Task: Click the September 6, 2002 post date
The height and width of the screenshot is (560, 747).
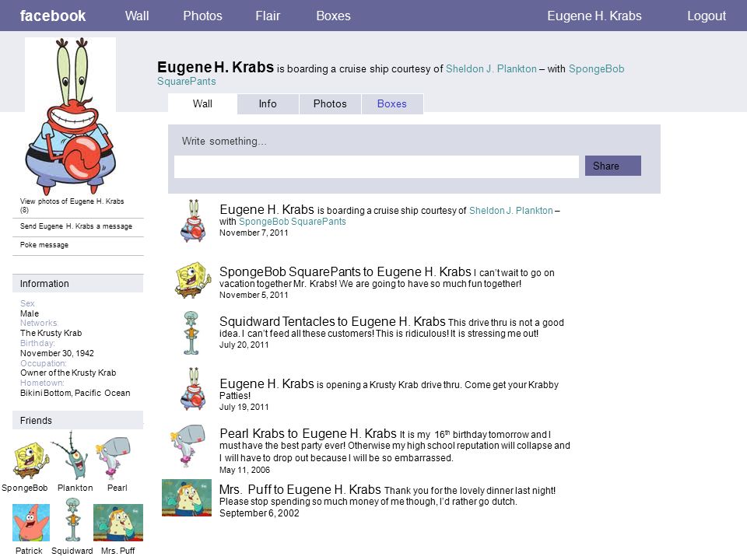Action: 259,513
